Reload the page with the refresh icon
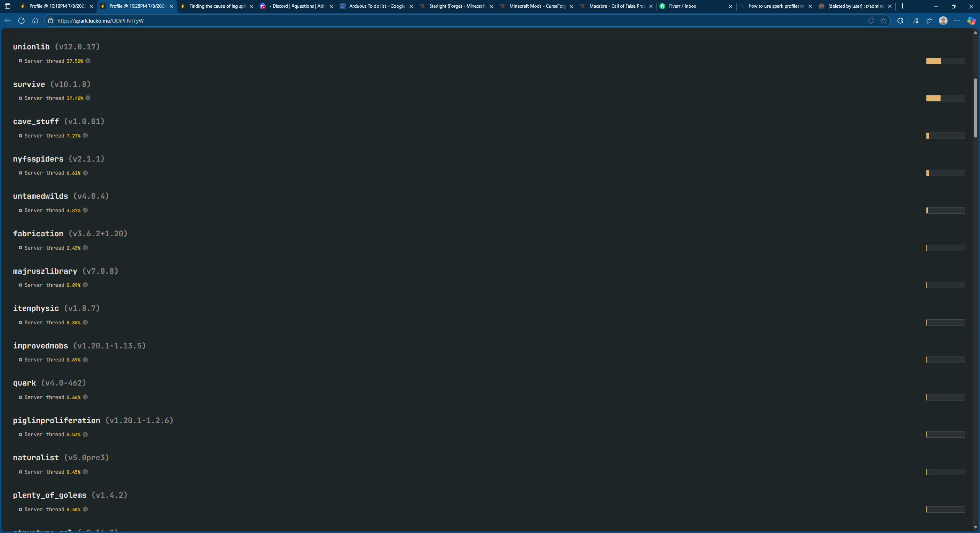The image size is (980, 533). coord(21,21)
